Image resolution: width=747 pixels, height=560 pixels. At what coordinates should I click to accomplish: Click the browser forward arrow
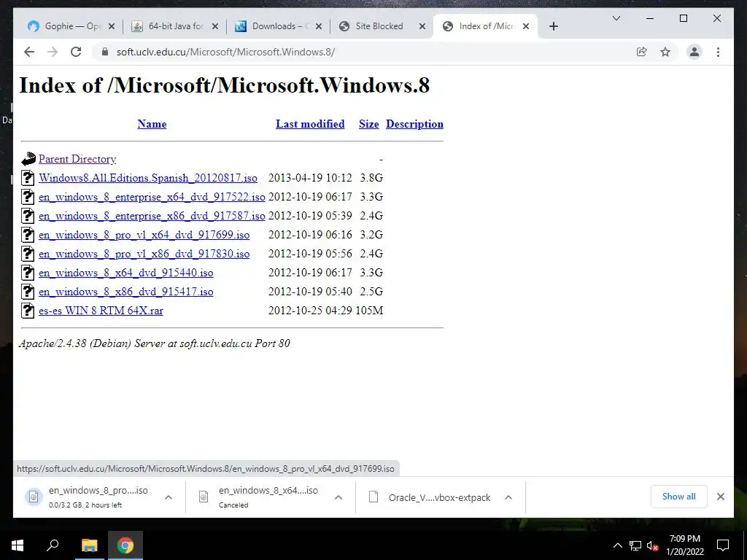click(x=53, y=52)
